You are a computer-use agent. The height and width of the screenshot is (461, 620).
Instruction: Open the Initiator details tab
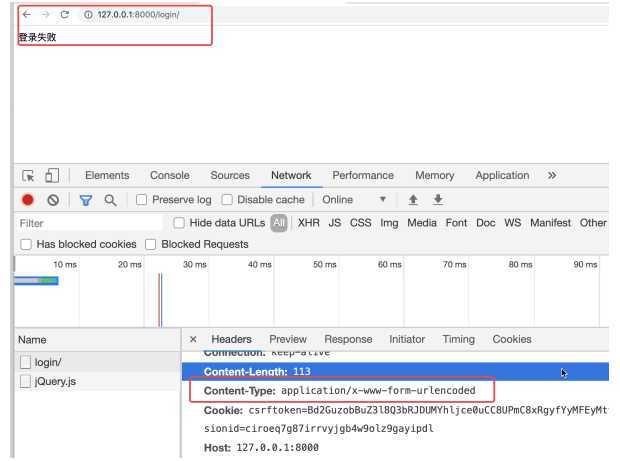click(x=407, y=339)
